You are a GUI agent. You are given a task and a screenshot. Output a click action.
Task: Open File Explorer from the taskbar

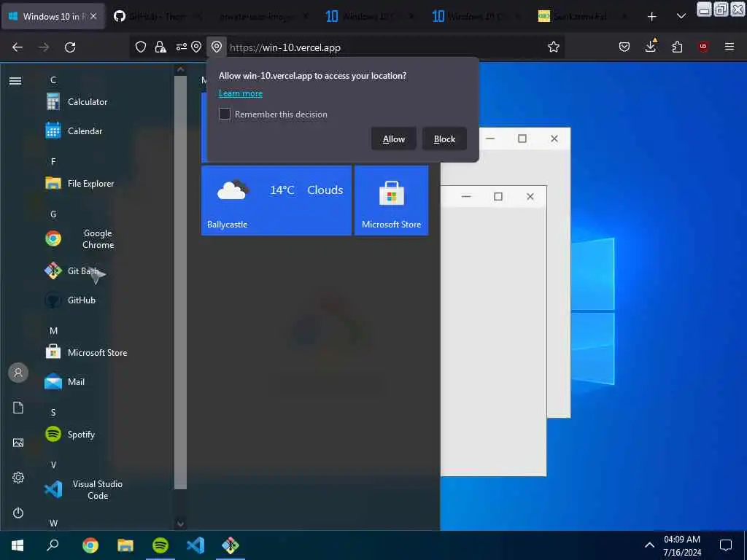[125, 545]
